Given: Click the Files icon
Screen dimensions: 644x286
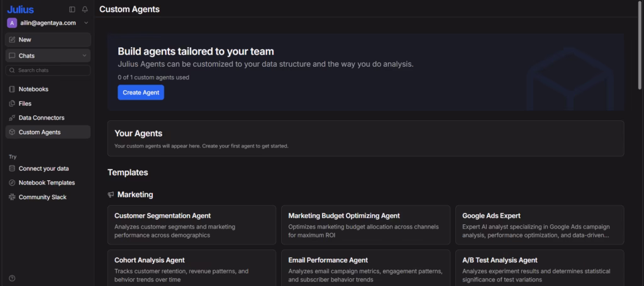Looking at the screenshot, I should point(12,103).
